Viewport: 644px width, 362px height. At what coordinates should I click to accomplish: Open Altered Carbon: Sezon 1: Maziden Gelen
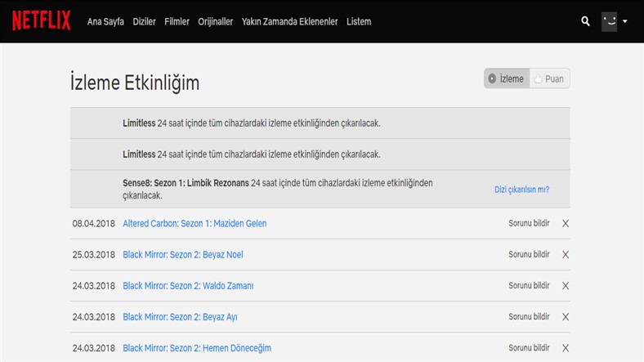point(195,224)
